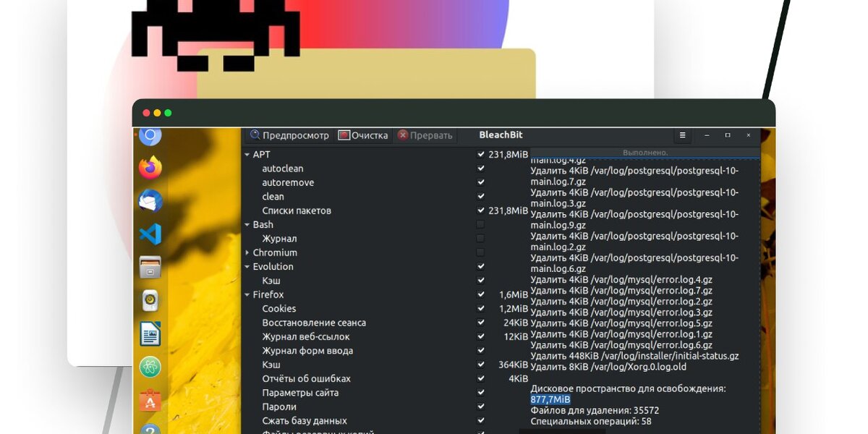868x434 pixels.
Task: Click the mysql error.log.4.gz log line
Action: pyautogui.click(x=621, y=280)
